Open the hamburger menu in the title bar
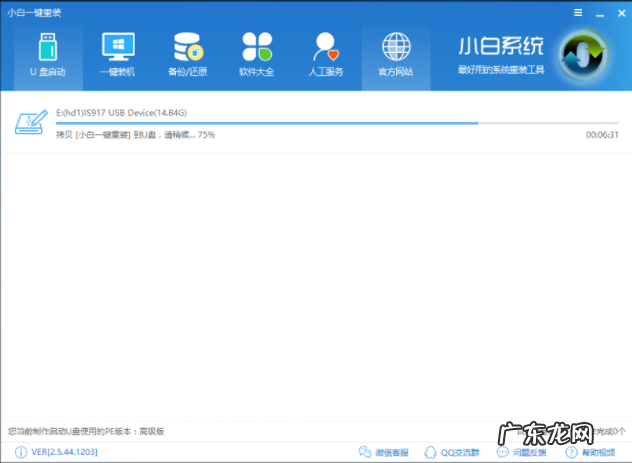The width and height of the screenshot is (632, 463). (578, 13)
